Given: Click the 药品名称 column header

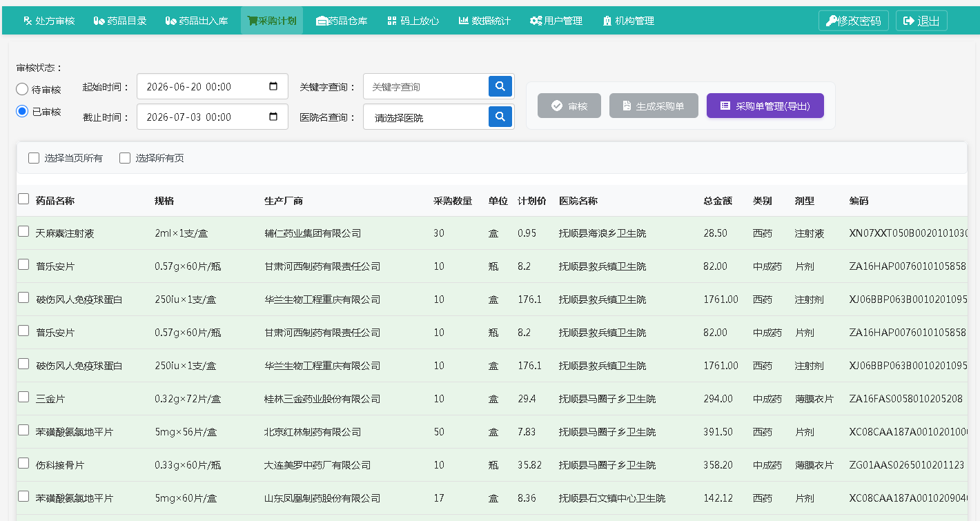Looking at the screenshot, I should [55, 201].
